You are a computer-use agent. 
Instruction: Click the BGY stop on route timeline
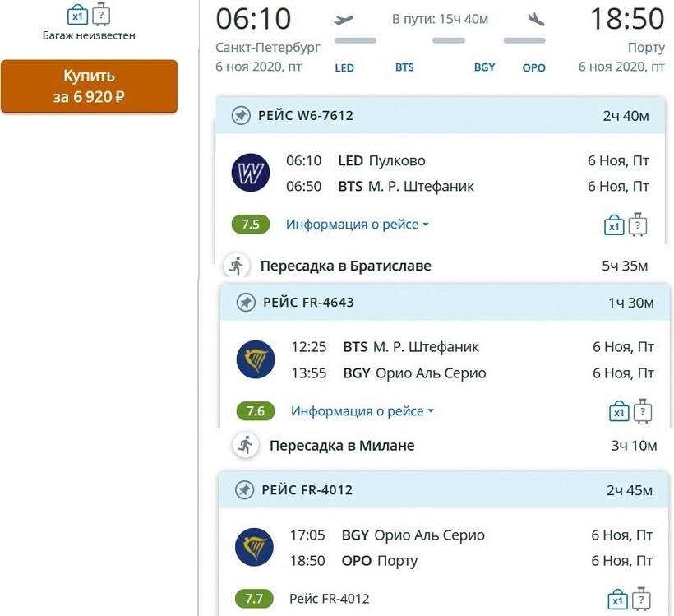[485, 67]
